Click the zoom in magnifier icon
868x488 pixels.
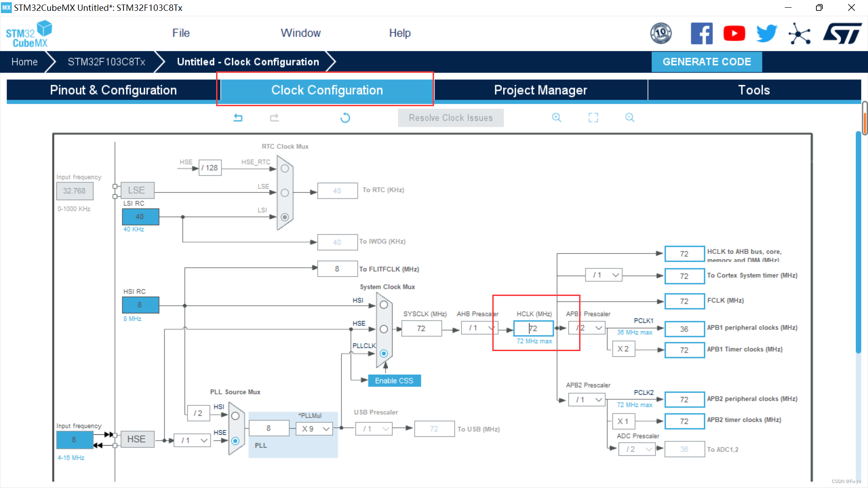[x=556, y=117]
